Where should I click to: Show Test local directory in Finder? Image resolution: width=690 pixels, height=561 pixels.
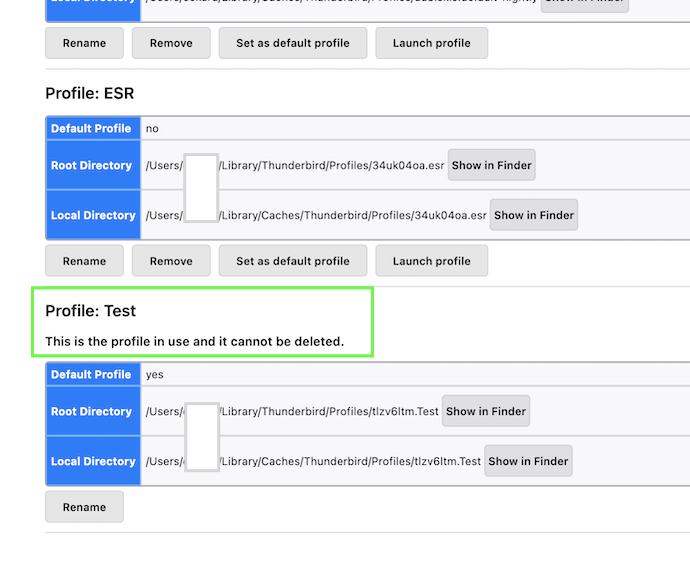pyautogui.click(x=528, y=461)
